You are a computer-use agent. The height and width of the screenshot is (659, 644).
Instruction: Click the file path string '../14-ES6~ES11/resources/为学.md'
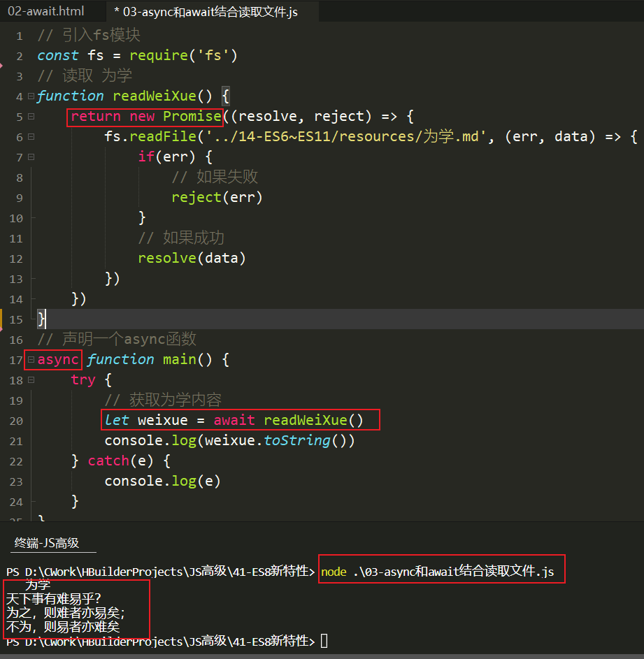(345, 136)
